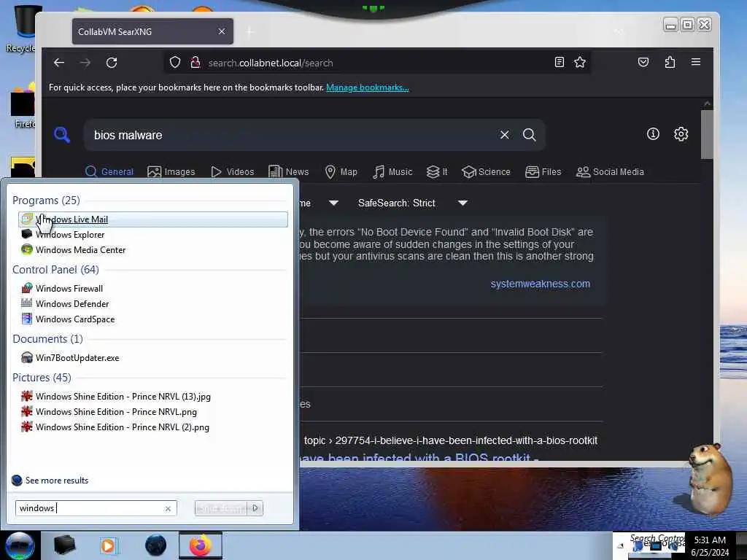This screenshot has width=747, height=560.
Task: Expand the Control Panel (64) header
Action: (x=55, y=270)
